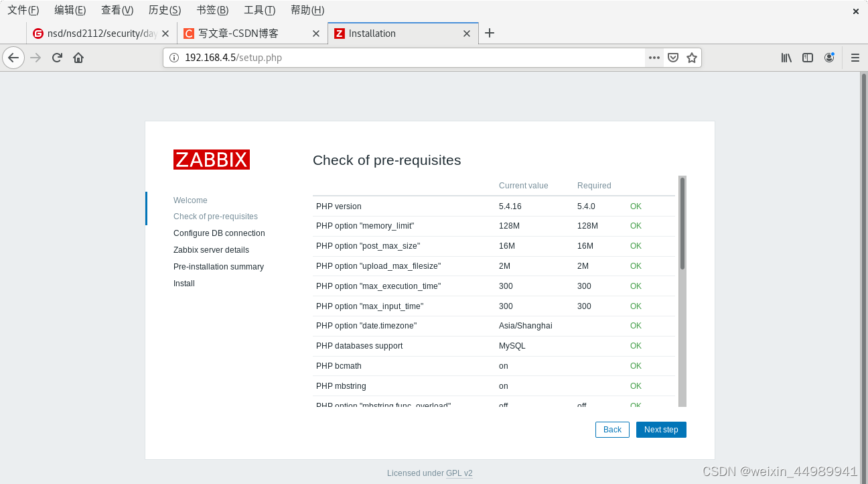Click the Zabbix favicon on Installation tab
This screenshot has height=484, width=868.
pos(340,34)
